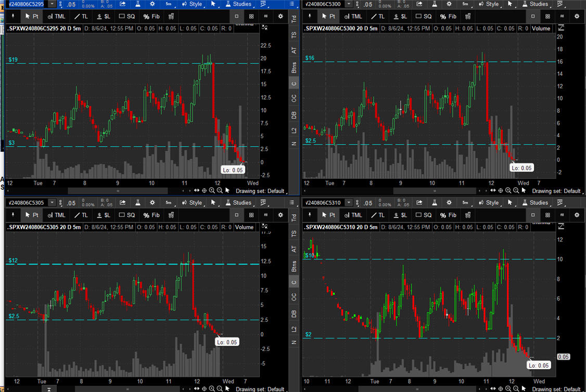
Task: Click the share icon in the top-left chart header
Action: [x=122, y=4]
